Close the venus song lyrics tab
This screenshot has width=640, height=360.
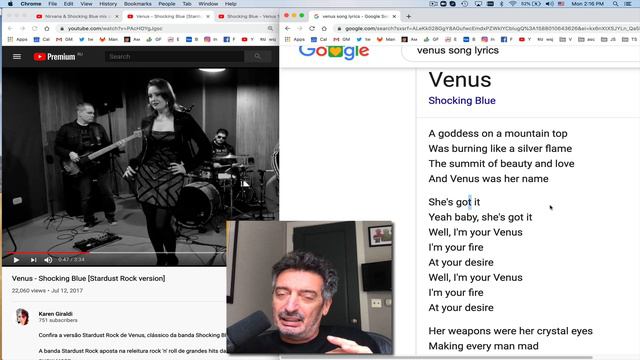(394, 16)
